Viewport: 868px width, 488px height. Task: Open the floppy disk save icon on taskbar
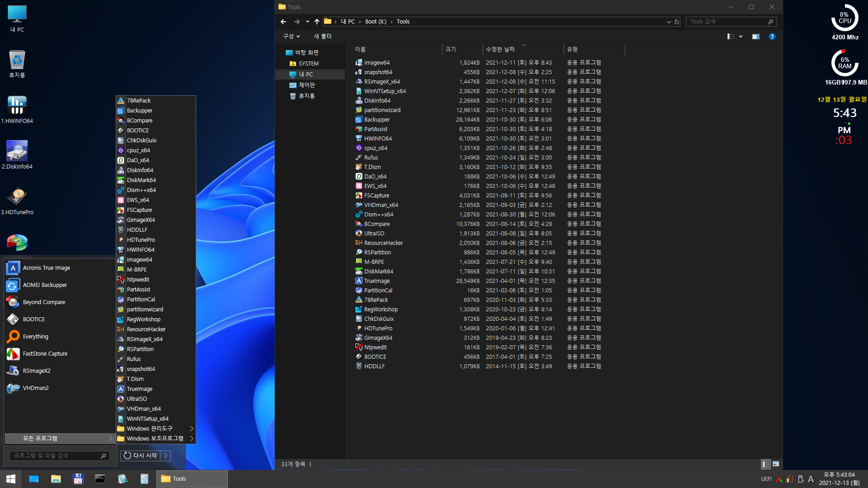78,479
